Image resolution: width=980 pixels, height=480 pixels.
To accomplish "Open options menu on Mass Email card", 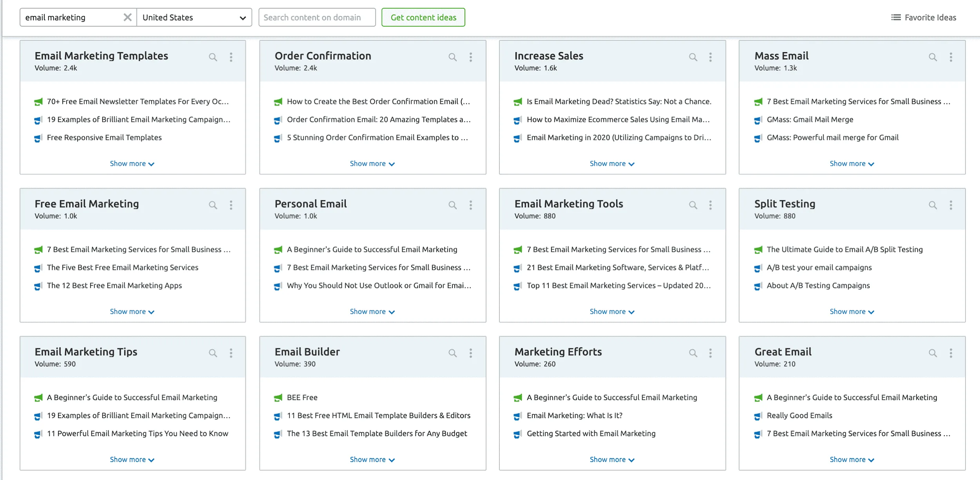I will tap(951, 57).
